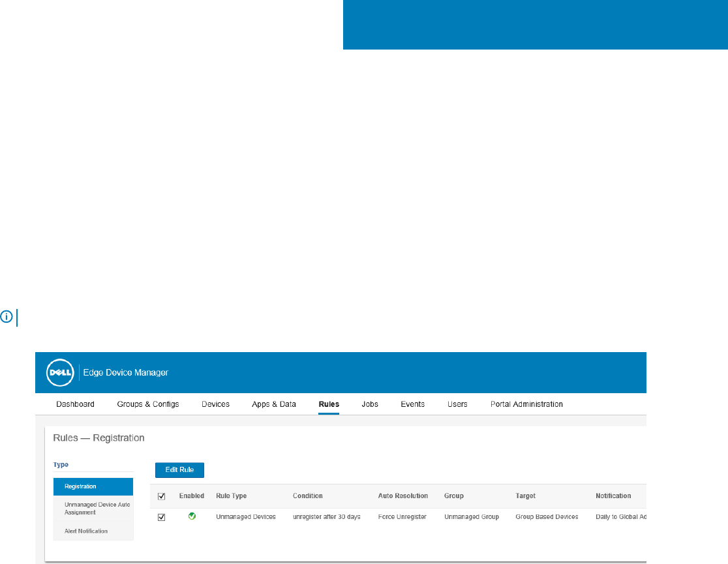Screen dimensions: 728x564
Task: Click 'unregister after 30 days' cell
Action: point(327,516)
